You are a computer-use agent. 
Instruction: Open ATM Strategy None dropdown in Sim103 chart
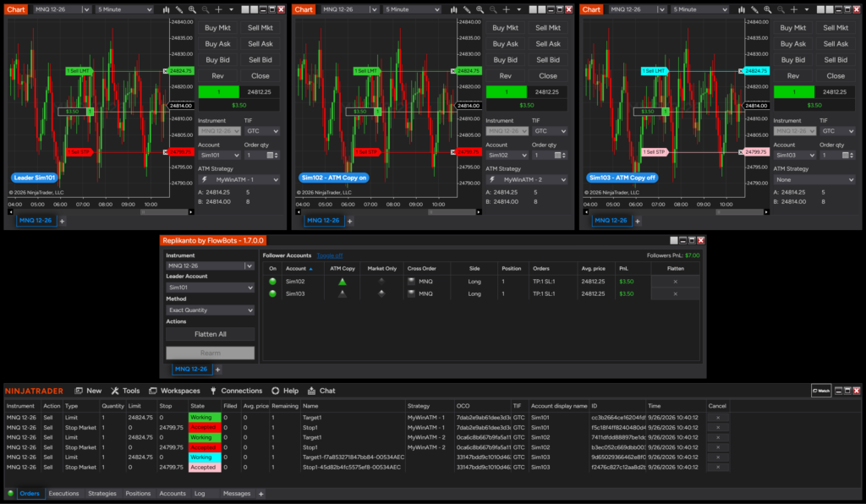pyautogui.click(x=814, y=180)
